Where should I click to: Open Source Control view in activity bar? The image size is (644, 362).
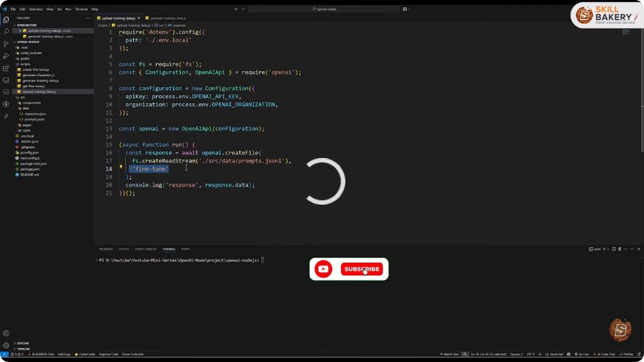coord(6,43)
